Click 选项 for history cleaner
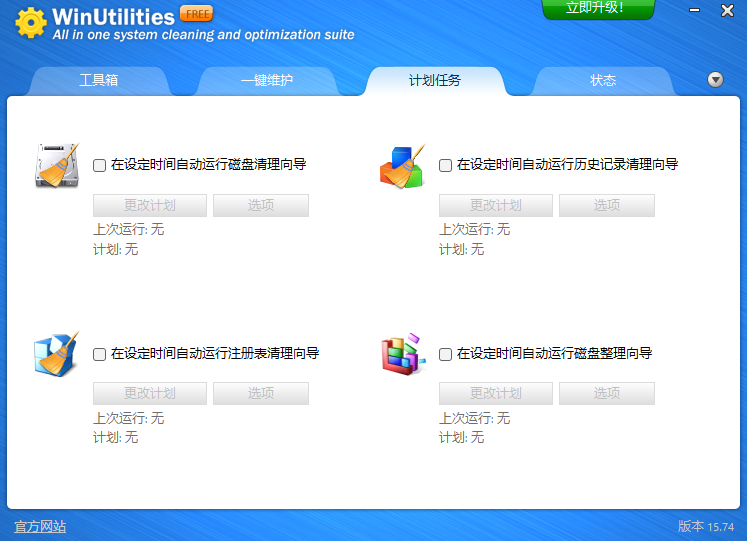The image size is (747, 541). coord(606,206)
